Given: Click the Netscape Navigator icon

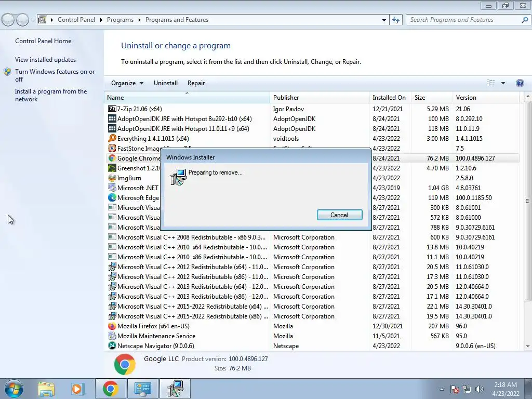Looking at the screenshot, I should tap(112, 345).
